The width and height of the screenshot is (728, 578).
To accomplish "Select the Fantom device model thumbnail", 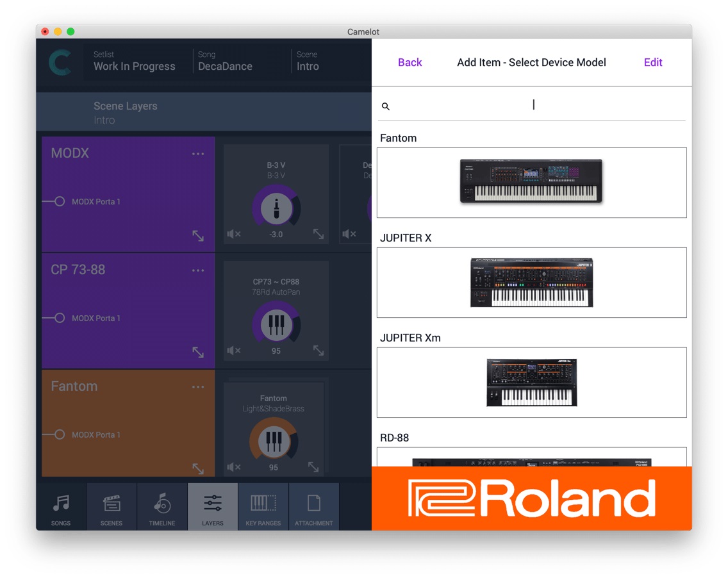I will [x=532, y=183].
